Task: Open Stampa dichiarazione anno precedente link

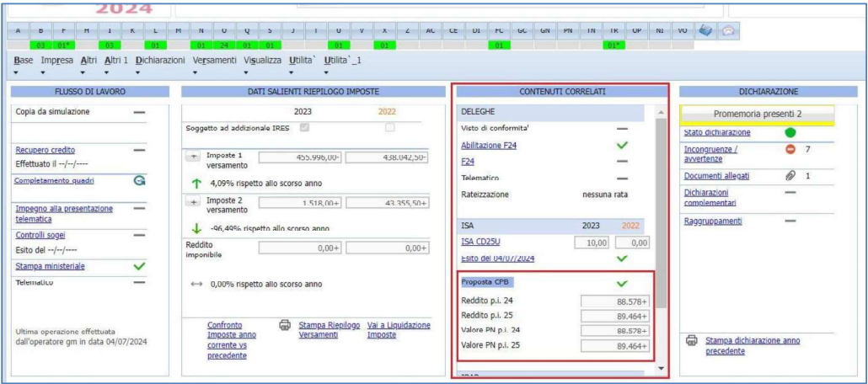Action: [753, 346]
